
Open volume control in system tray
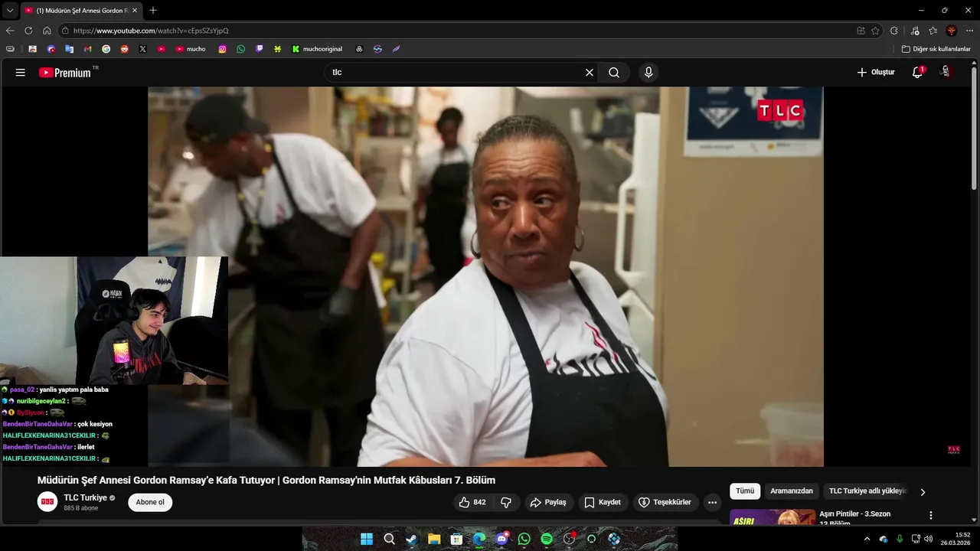point(929,539)
